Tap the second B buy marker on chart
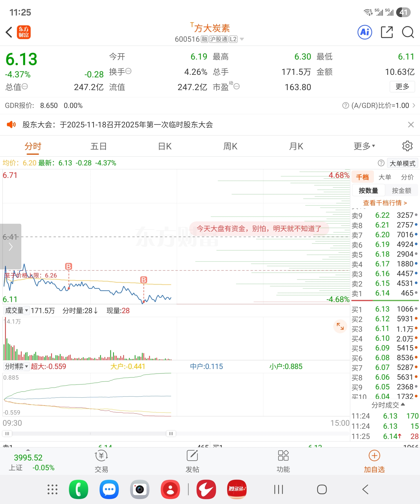The image size is (420, 504). coord(144,280)
